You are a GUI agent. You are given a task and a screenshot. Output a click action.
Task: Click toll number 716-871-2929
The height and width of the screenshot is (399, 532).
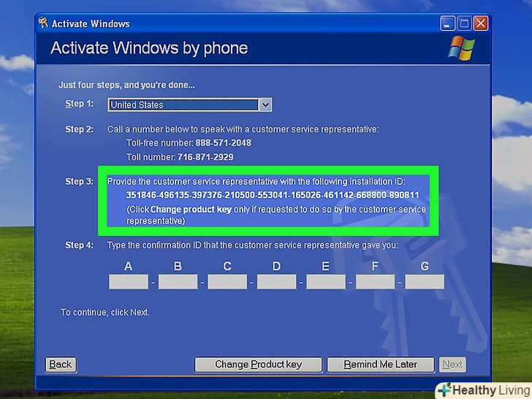pos(205,157)
